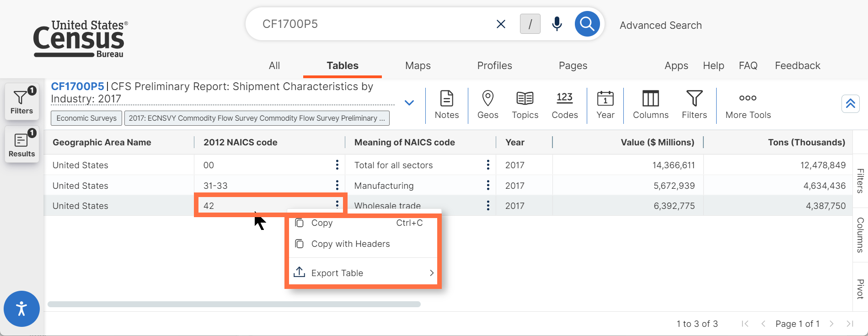Switch to the Tables tab

tap(343, 65)
